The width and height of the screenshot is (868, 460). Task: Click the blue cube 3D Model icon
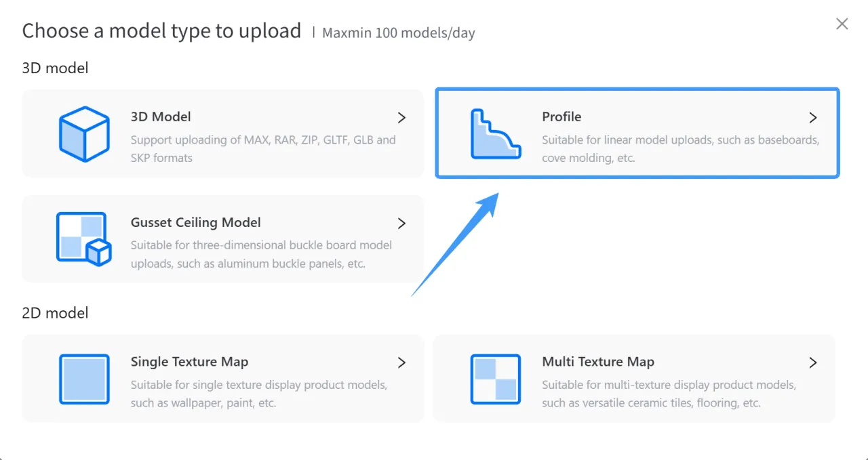pos(84,133)
